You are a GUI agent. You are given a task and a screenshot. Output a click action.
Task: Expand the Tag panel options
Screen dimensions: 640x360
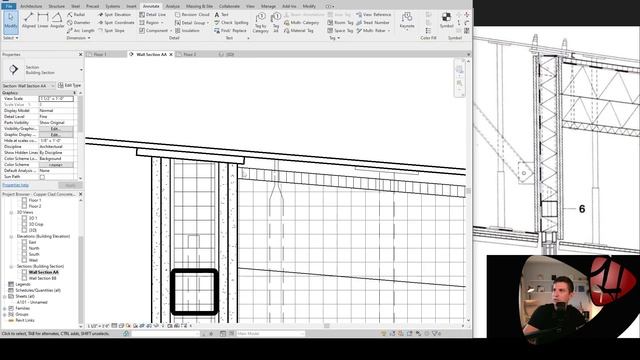334,38
